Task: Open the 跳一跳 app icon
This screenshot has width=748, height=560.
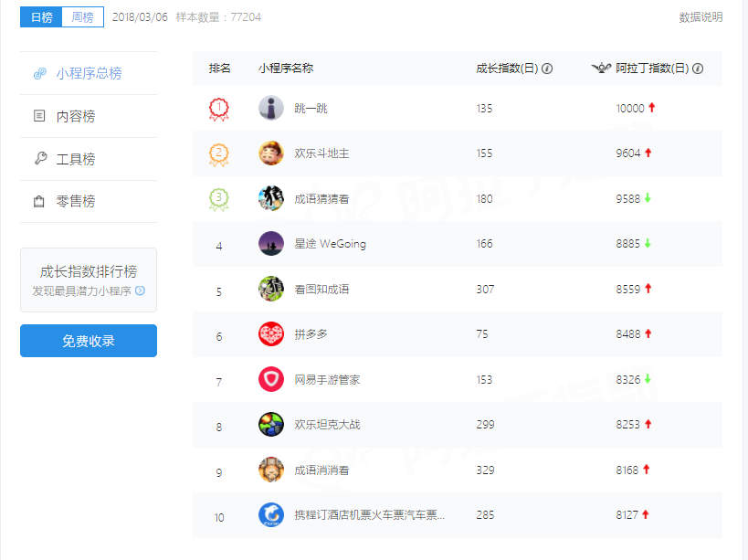Action: pyautogui.click(x=271, y=109)
